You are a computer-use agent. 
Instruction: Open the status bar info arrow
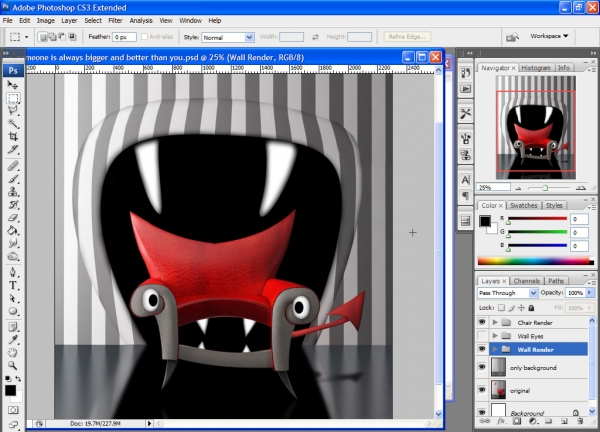149,423
